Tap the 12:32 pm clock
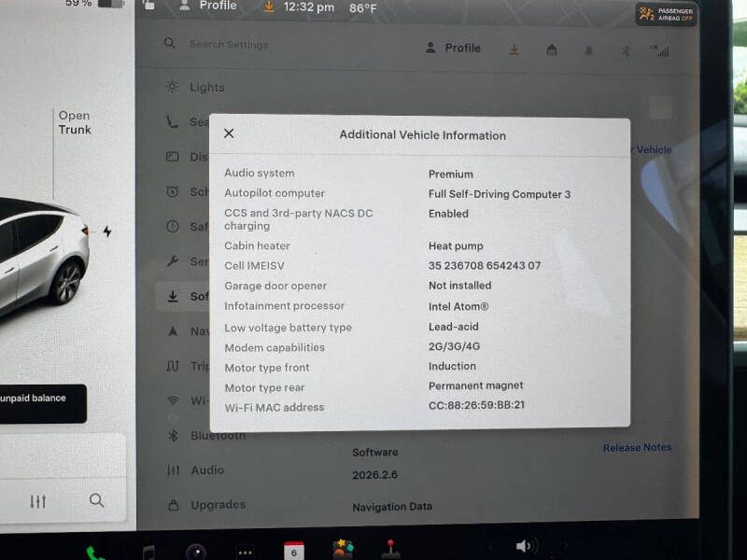This screenshot has height=560, width=747. pos(309,7)
